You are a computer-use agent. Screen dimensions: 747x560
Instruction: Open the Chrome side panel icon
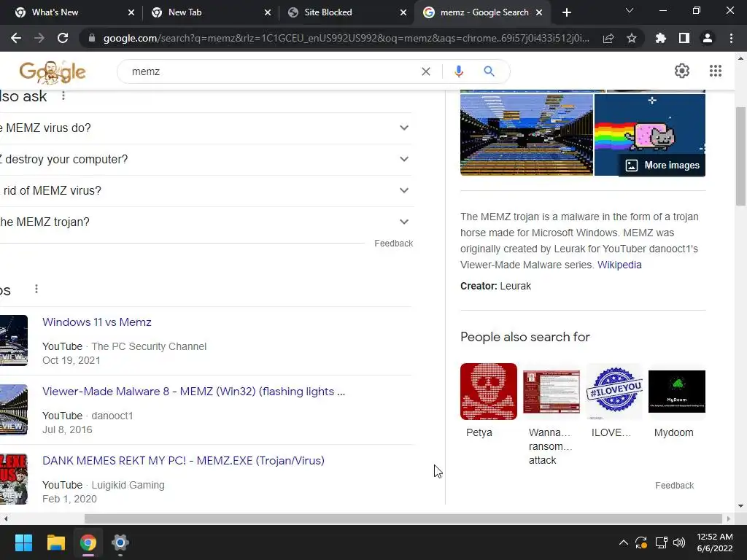[x=684, y=38]
